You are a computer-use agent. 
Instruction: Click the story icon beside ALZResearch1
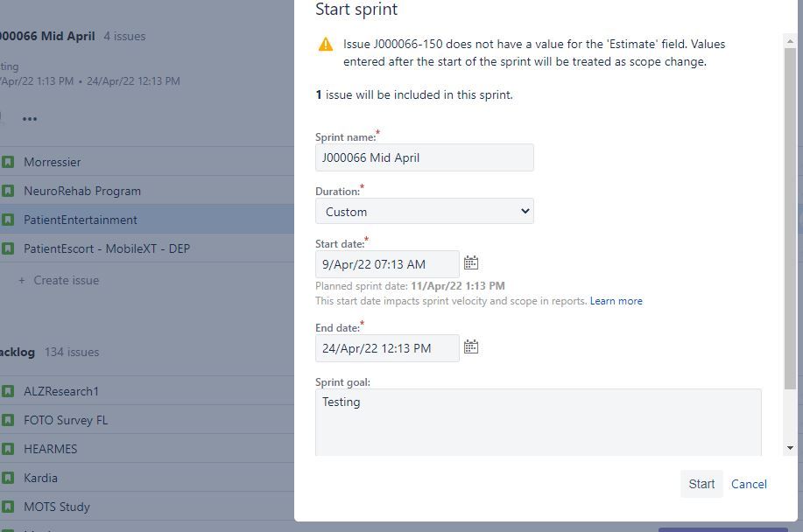point(8,391)
